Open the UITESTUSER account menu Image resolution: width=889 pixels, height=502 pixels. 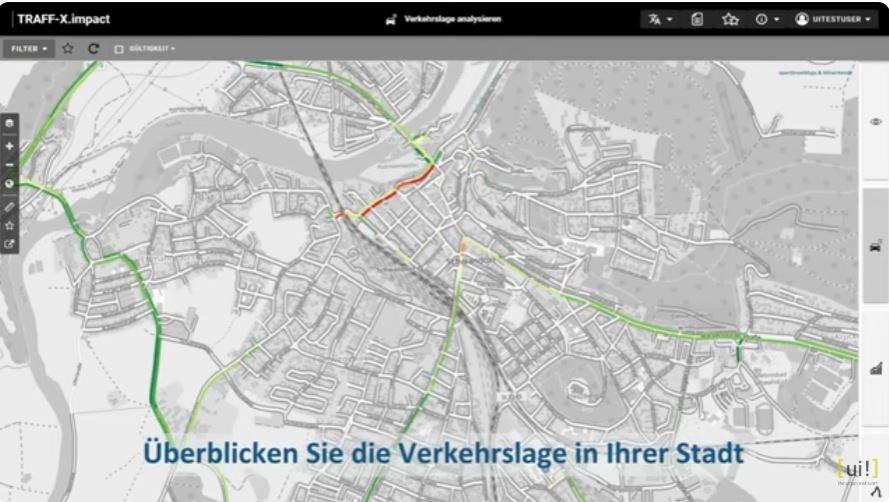point(832,19)
